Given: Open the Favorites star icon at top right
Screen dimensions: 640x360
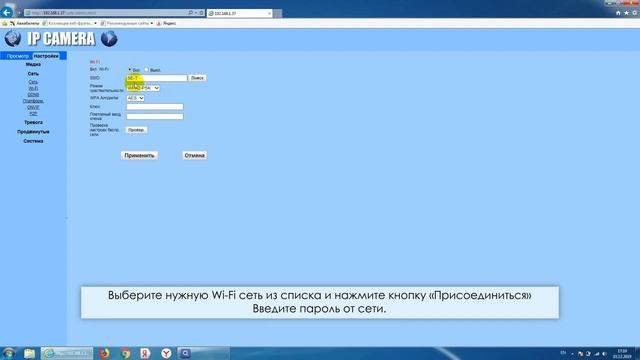Looking at the screenshot, I should pyautogui.click(x=626, y=13).
